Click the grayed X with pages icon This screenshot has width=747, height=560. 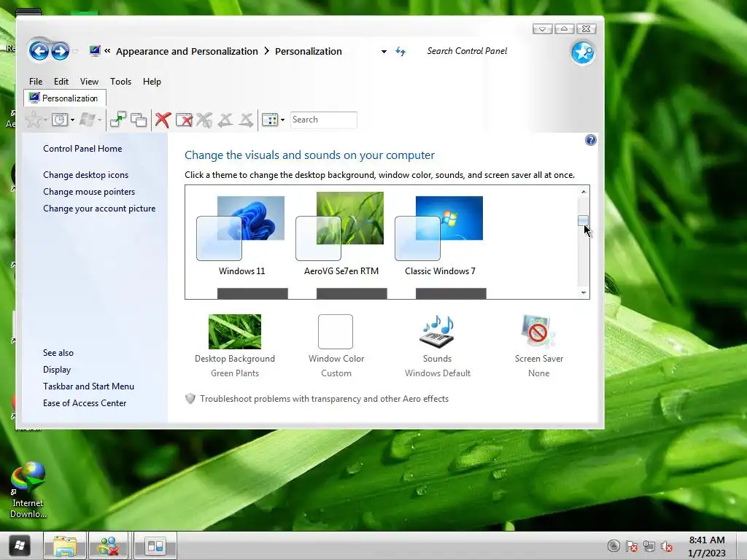tap(204, 120)
